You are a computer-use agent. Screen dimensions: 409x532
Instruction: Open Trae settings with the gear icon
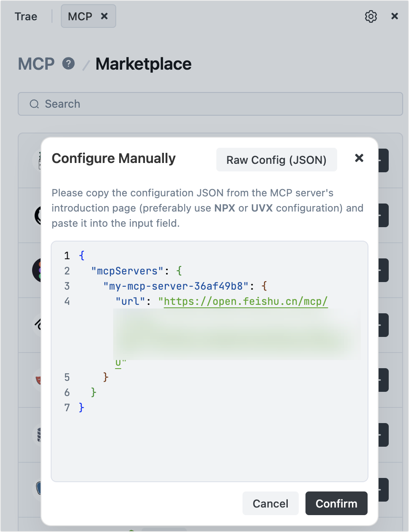(371, 16)
